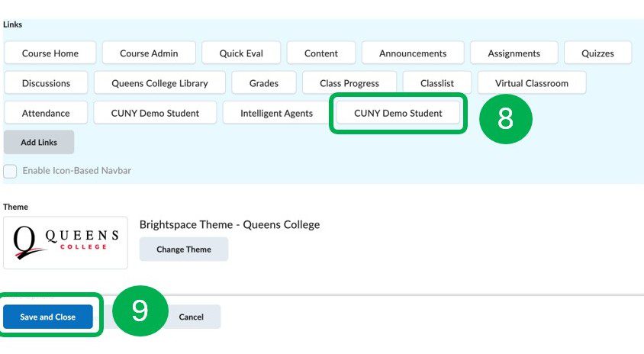Cancel the navbar edits
The width and height of the screenshot is (644, 354).
click(191, 317)
